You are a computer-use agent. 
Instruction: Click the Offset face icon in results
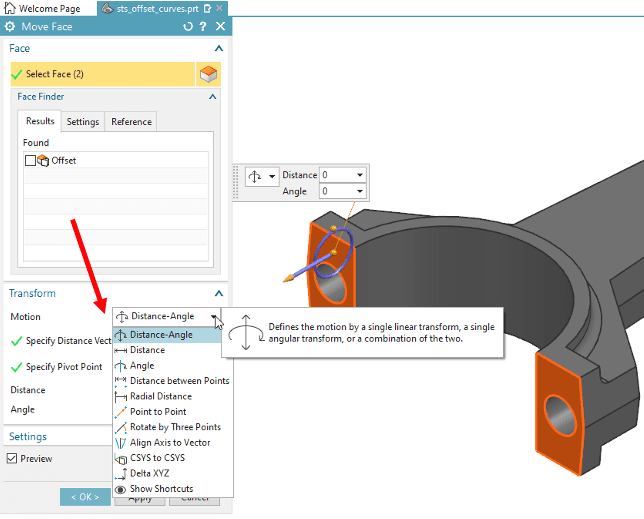(43, 160)
